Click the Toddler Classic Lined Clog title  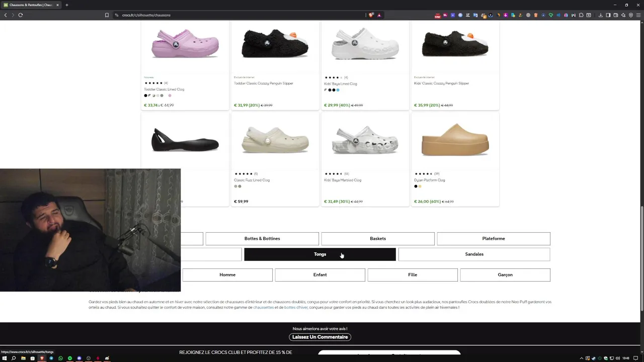pos(164,89)
